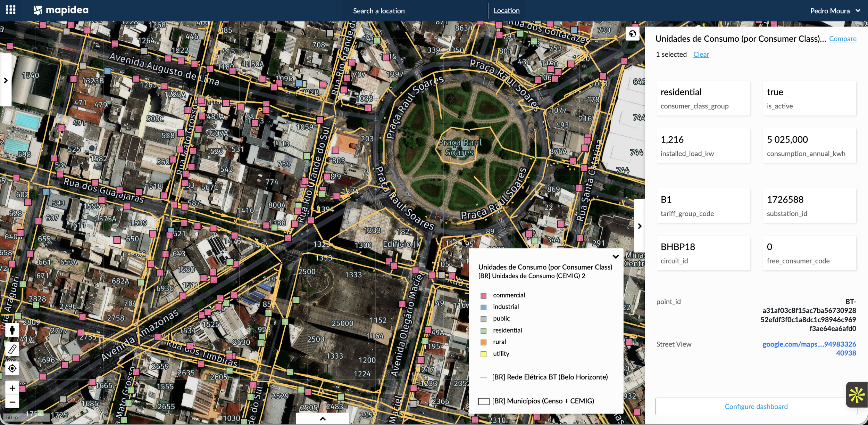The height and width of the screenshot is (425, 868).
Task: Center map on my location
Action: point(12,368)
